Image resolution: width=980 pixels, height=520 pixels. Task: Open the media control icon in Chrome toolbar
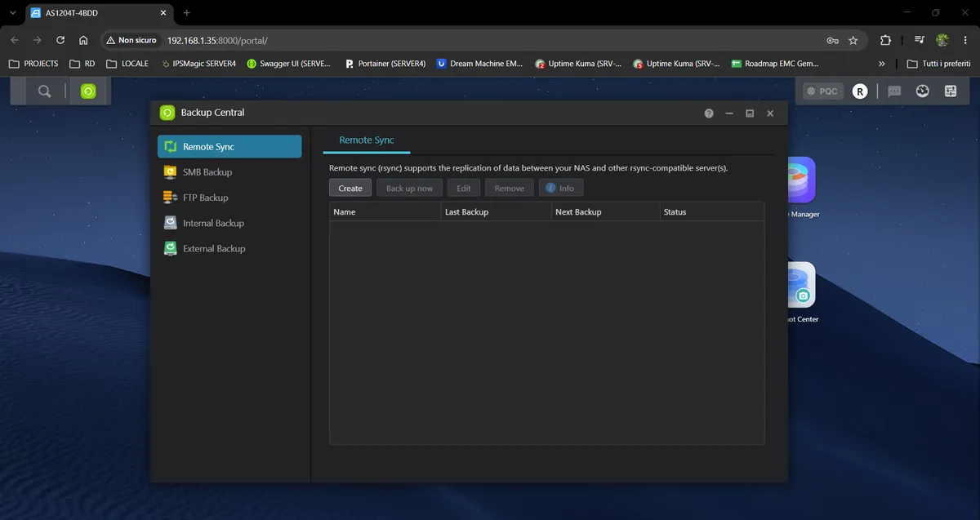(x=920, y=40)
